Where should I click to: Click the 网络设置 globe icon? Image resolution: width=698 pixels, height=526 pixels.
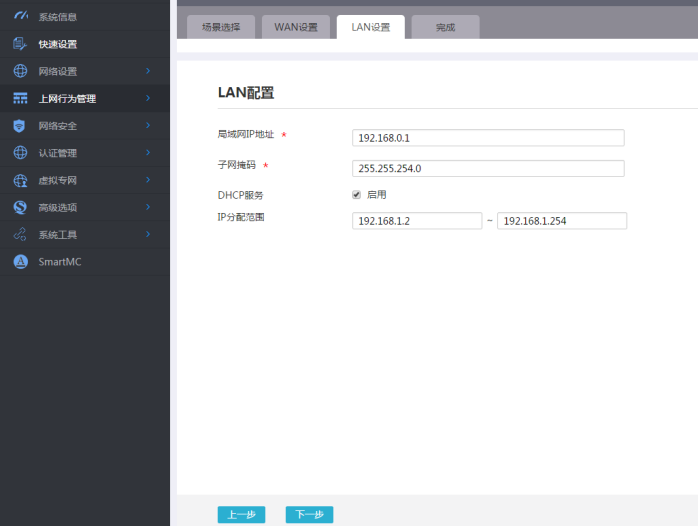point(20,71)
